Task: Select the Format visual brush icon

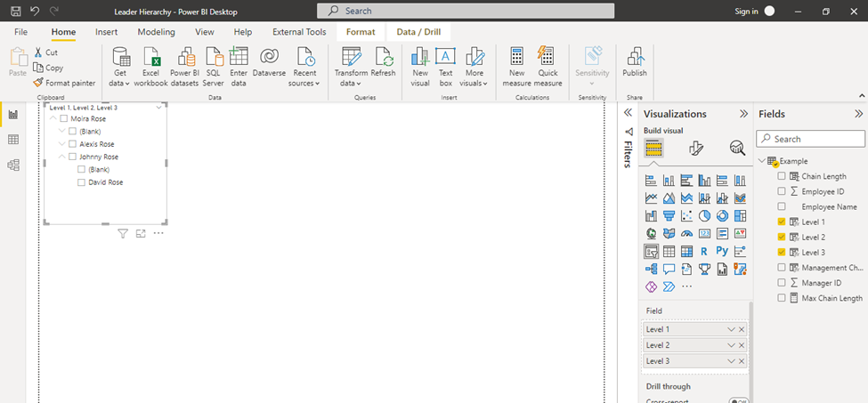Action: (x=697, y=148)
